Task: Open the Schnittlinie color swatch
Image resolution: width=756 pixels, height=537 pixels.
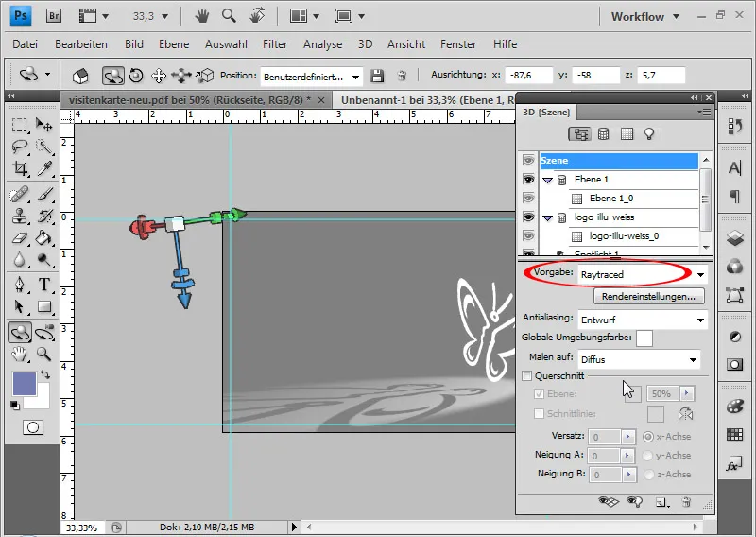Action: pyautogui.click(x=655, y=413)
